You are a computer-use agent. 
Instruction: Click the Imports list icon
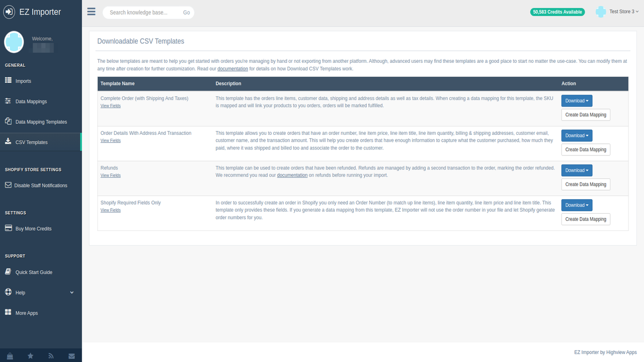pyautogui.click(x=8, y=80)
